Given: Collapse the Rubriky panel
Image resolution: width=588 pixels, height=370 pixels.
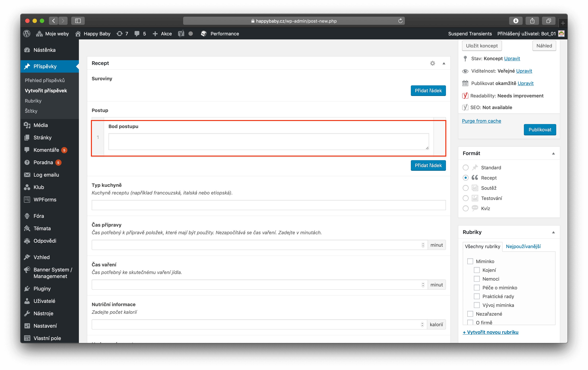Looking at the screenshot, I should coord(553,232).
